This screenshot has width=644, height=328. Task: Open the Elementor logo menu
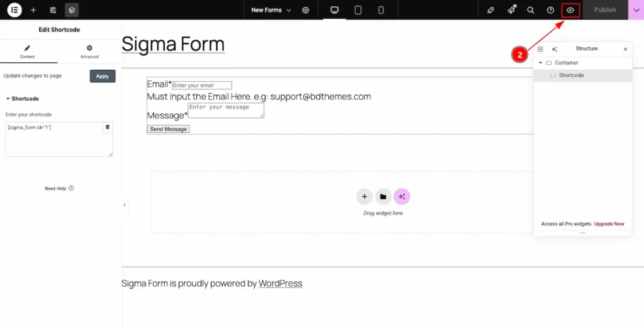[x=14, y=10]
